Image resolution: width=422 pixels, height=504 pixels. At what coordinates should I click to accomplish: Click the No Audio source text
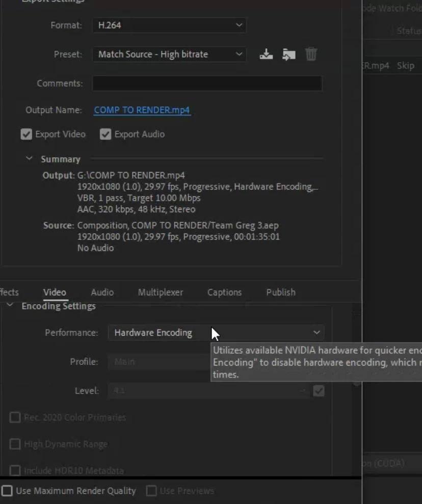click(x=95, y=248)
